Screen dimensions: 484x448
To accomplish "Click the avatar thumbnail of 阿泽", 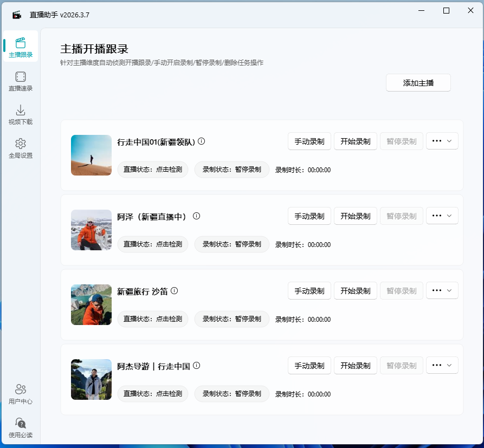I will (x=91, y=230).
